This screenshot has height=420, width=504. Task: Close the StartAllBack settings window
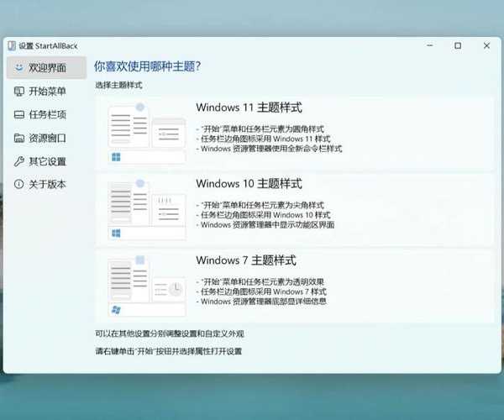click(486, 45)
